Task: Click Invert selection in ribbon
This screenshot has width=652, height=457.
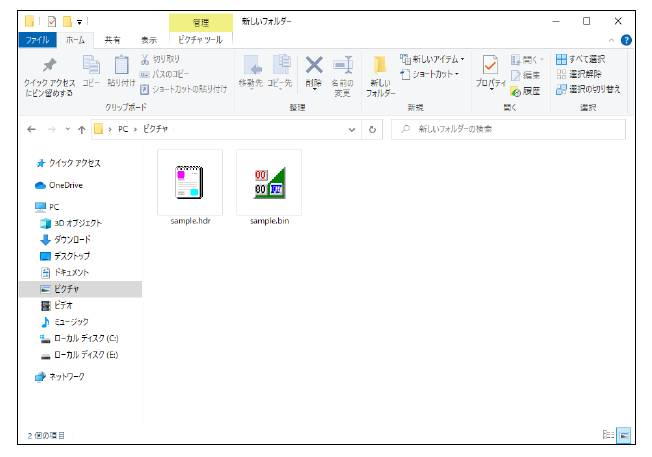Action: coord(588,89)
